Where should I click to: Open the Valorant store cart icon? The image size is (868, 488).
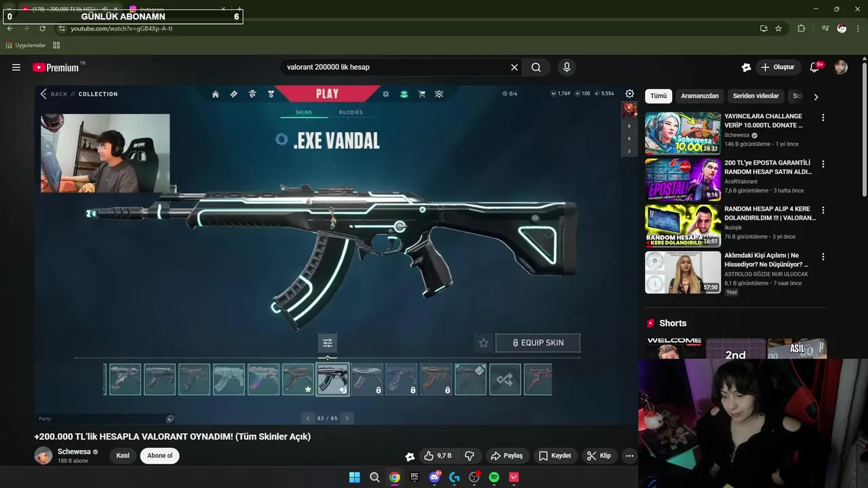(422, 94)
